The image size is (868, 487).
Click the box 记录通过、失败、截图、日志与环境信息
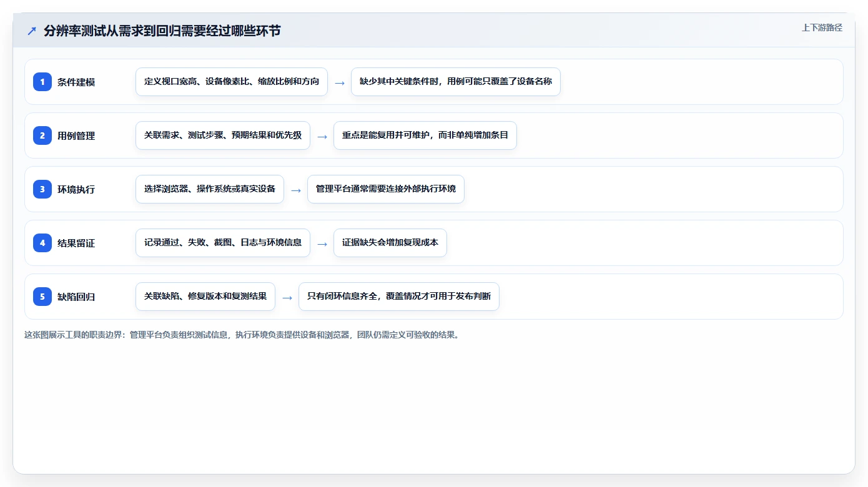coord(223,243)
